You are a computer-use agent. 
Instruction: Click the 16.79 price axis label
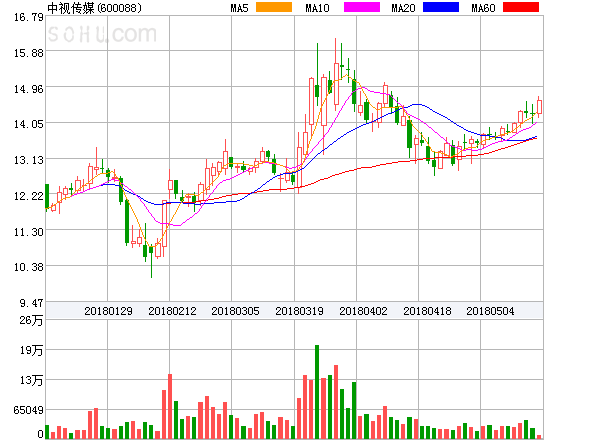(29, 17)
